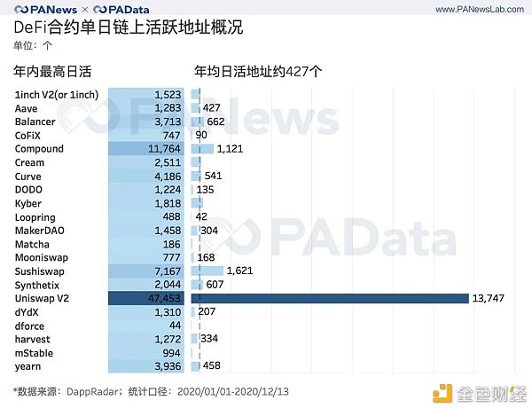
Task: Click the 11,764 Compound peak value
Action: point(164,149)
